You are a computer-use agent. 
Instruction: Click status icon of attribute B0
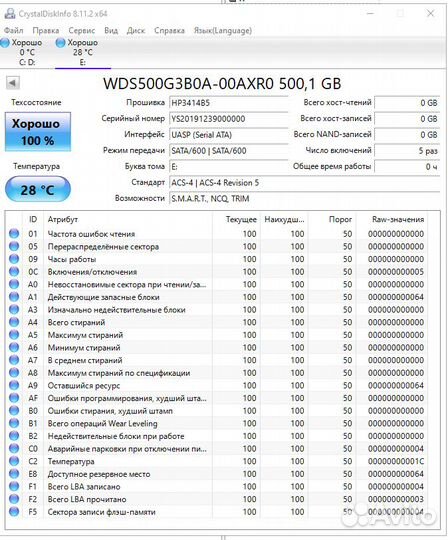[x=14, y=411]
